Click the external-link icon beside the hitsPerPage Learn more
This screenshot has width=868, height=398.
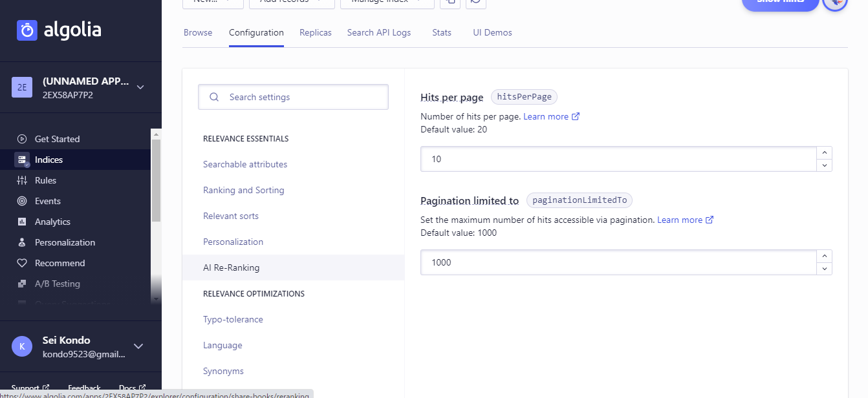(x=576, y=116)
